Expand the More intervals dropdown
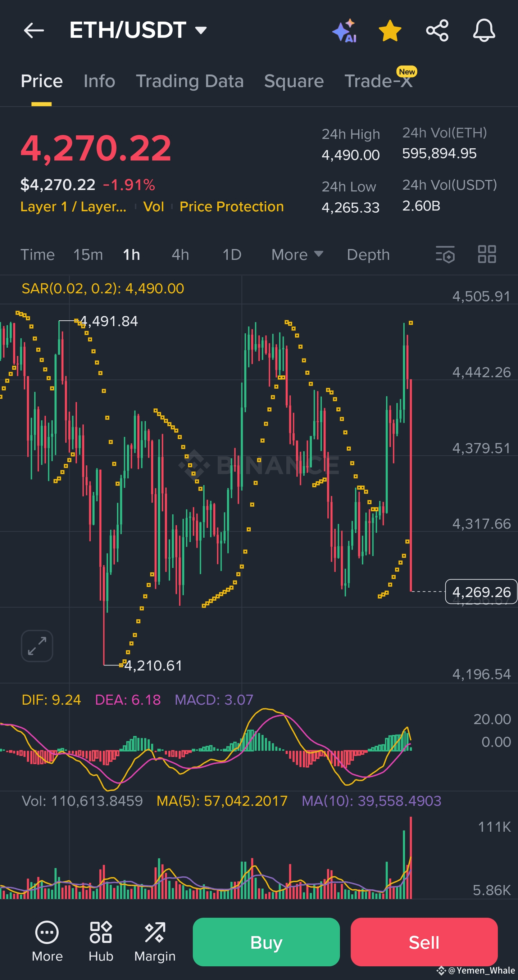 tap(297, 254)
